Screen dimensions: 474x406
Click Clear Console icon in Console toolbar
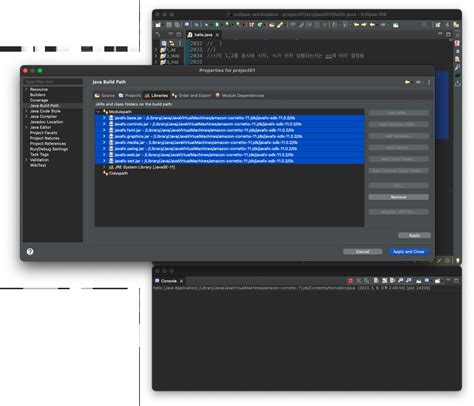click(376, 281)
